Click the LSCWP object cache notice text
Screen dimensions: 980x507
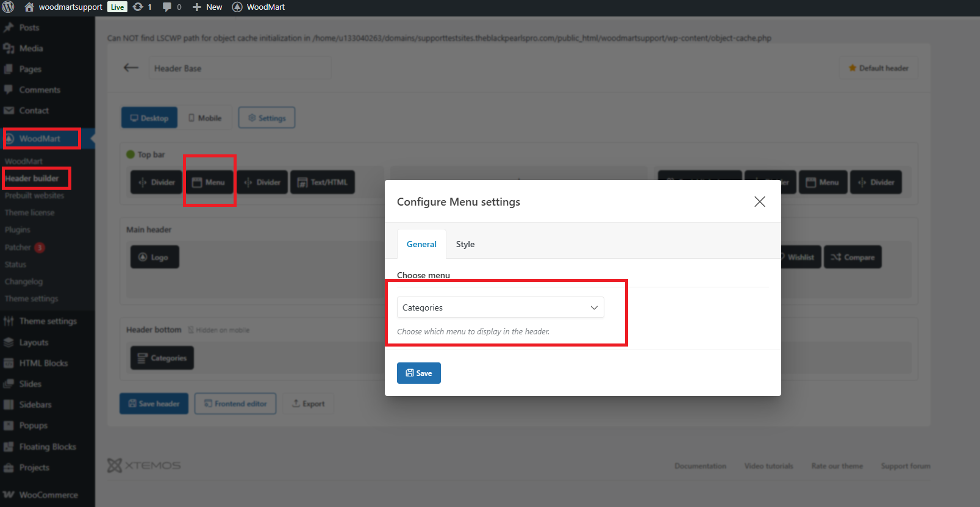coord(439,38)
